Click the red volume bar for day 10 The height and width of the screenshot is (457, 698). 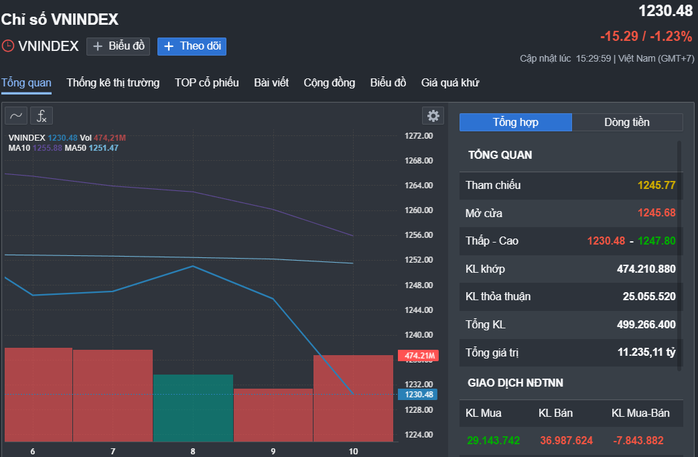pos(353,398)
